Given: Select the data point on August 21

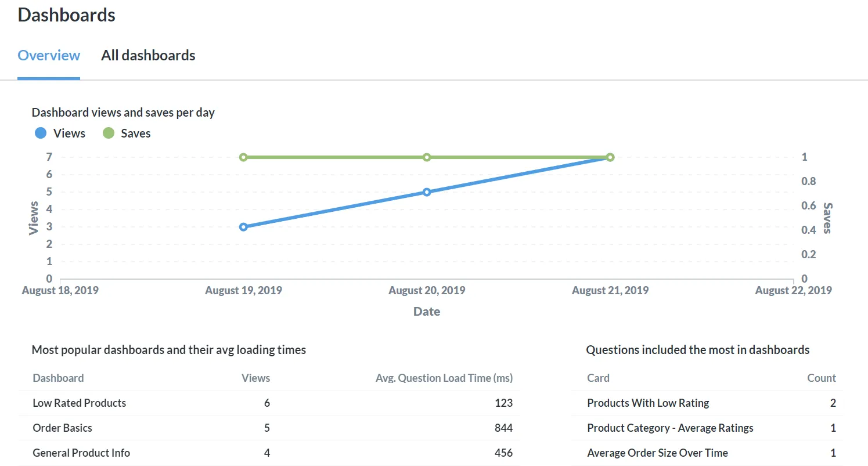Looking at the screenshot, I should tap(610, 157).
